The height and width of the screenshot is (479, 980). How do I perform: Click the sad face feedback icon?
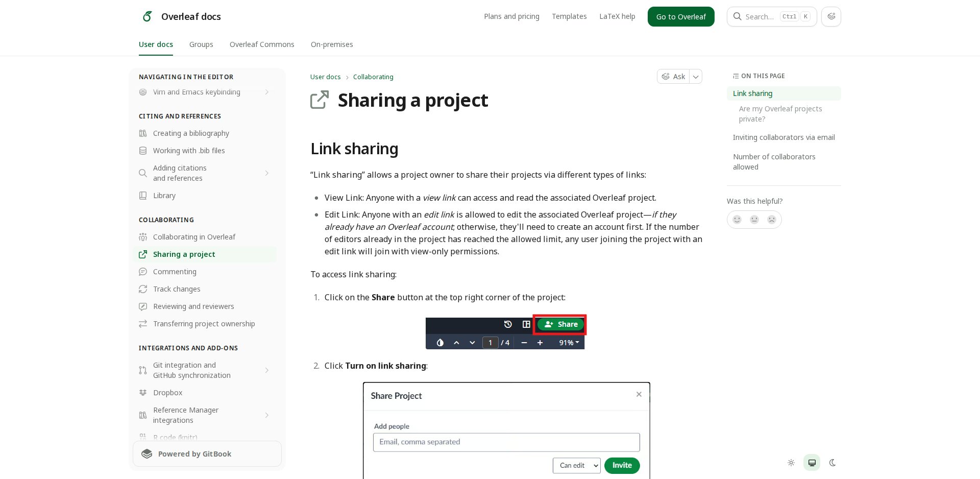coord(772,220)
